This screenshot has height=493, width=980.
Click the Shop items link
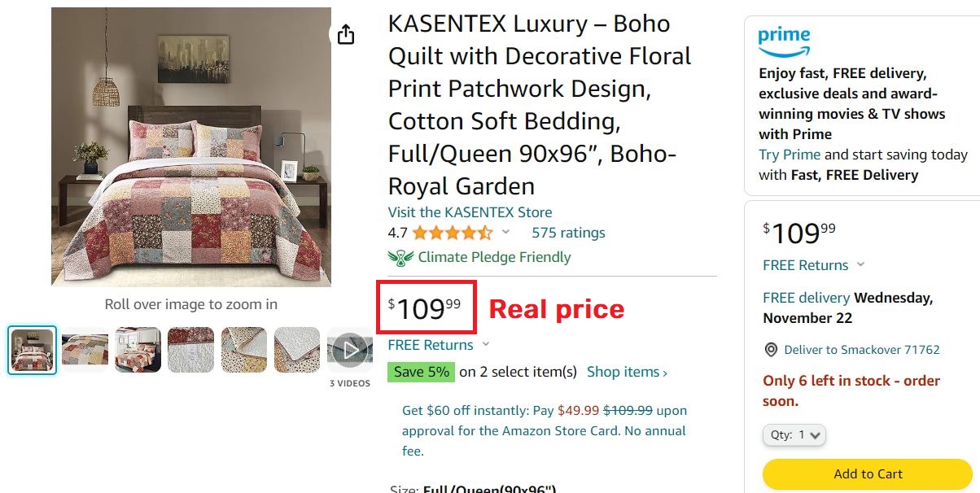pyautogui.click(x=623, y=372)
